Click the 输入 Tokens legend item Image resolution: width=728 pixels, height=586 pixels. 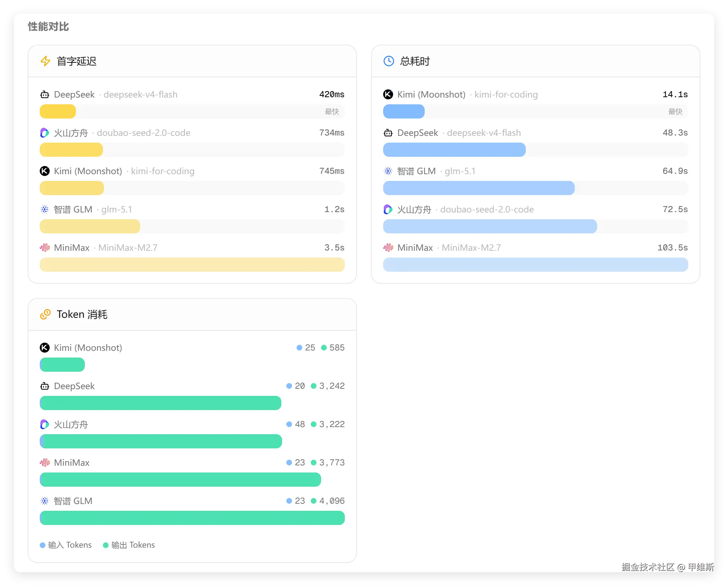(66, 545)
